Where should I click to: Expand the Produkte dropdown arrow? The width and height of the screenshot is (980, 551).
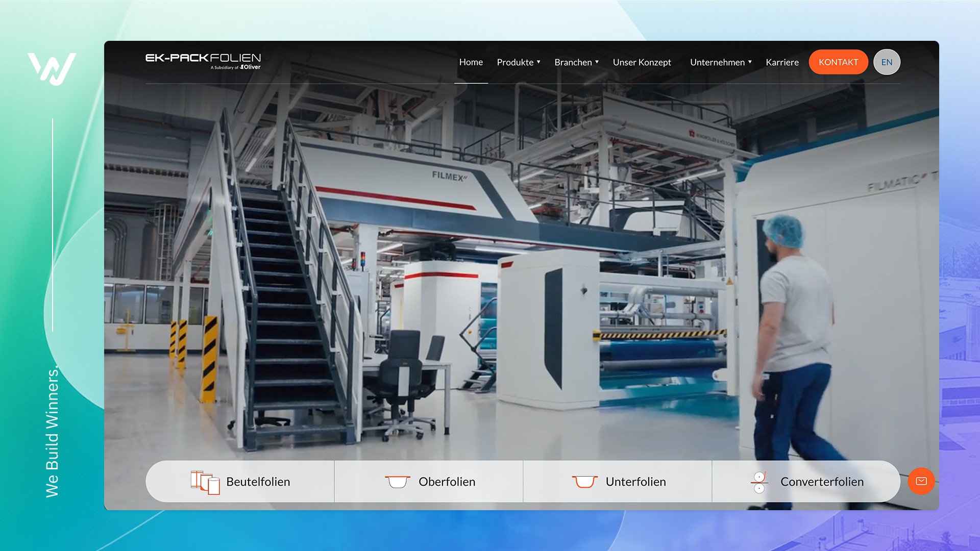point(538,62)
